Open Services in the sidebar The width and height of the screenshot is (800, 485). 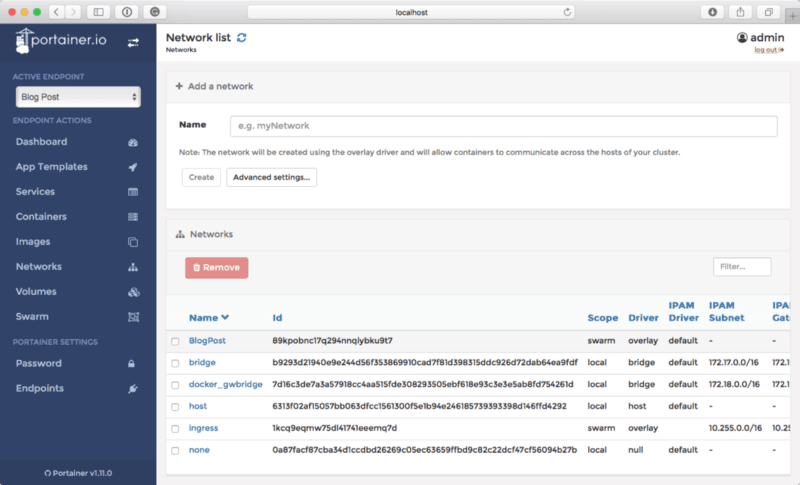pyautogui.click(x=36, y=192)
